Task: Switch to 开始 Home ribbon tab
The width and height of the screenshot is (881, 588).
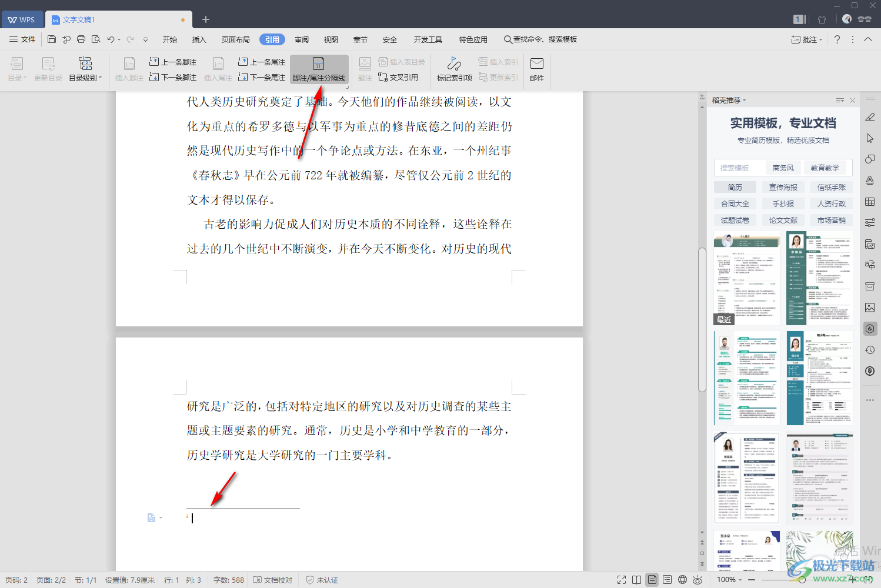Action: click(x=170, y=39)
